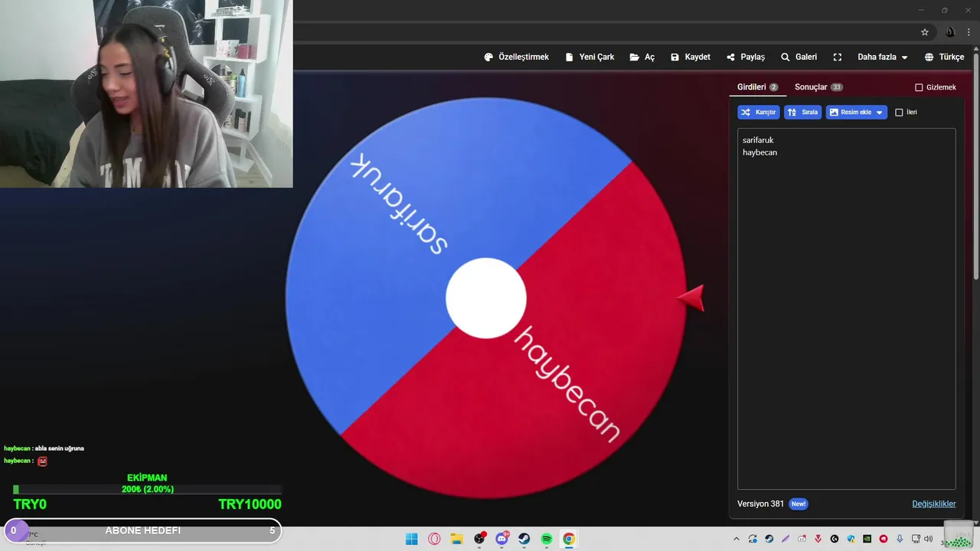Image resolution: width=980 pixels, height=551 pixels.
Task: Open volume control from the system tray
Action: [x=928, y=539]
